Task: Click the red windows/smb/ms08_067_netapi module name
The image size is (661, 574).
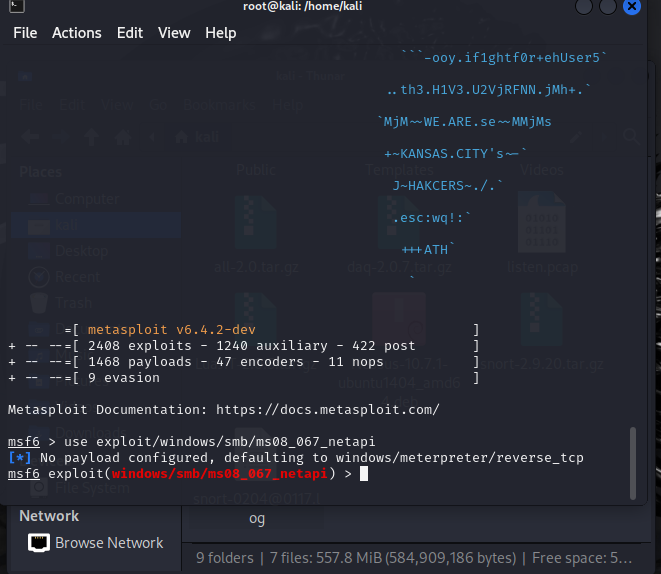Action: [x=220, y=474]
